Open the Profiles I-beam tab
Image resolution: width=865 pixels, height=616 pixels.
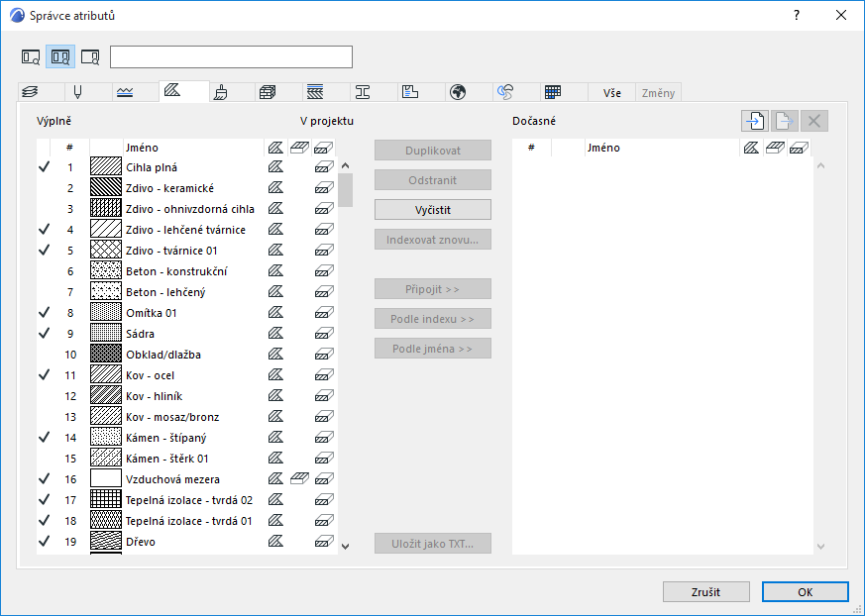363,92
